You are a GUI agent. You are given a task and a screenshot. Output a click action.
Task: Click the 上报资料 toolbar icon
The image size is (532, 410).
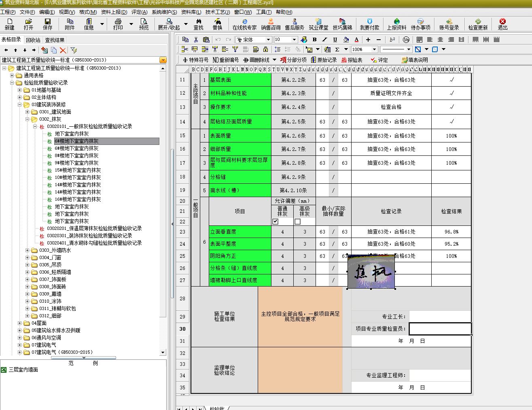point(396,24)
